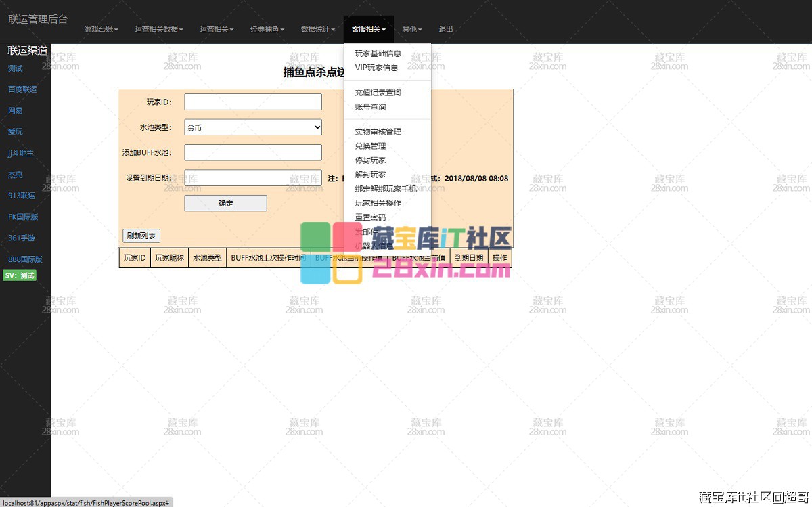
Task: Click the 玩家昵称 column header
Action: click(x=169, y=258)
